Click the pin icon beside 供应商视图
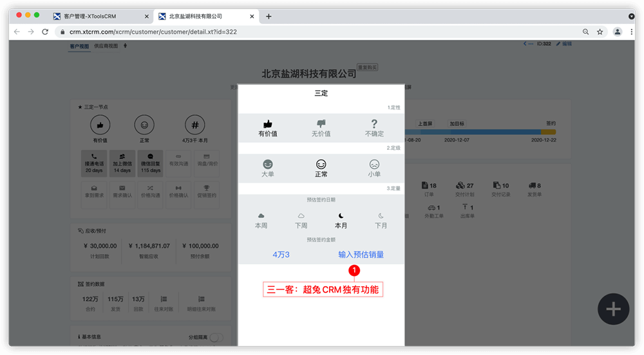644x355 pixels. (126, 46)
